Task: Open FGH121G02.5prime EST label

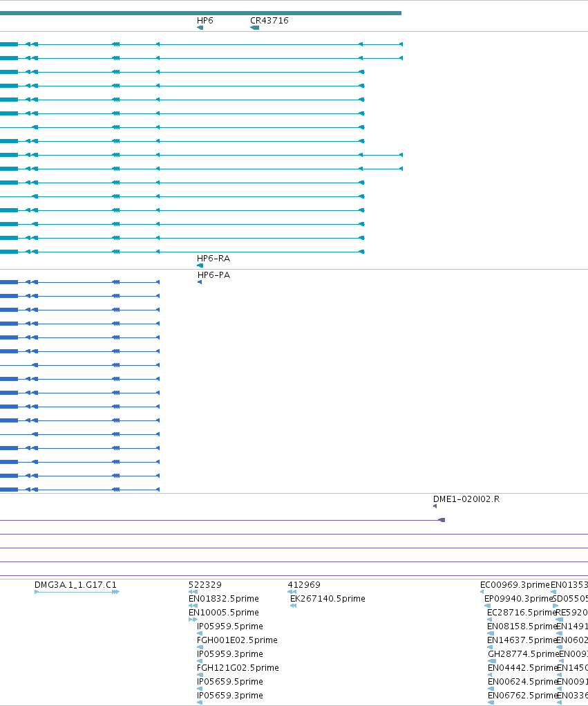Action: [x=238, y=668]
